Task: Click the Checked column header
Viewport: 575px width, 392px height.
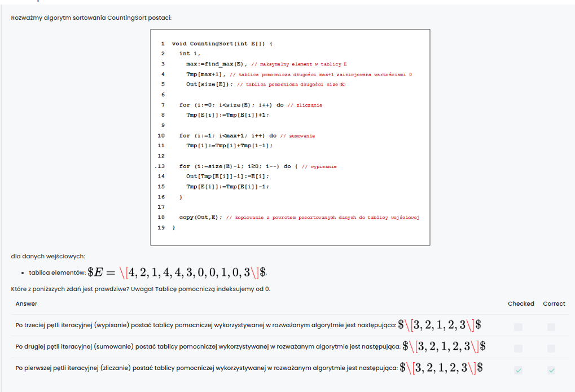Action: 520,303
